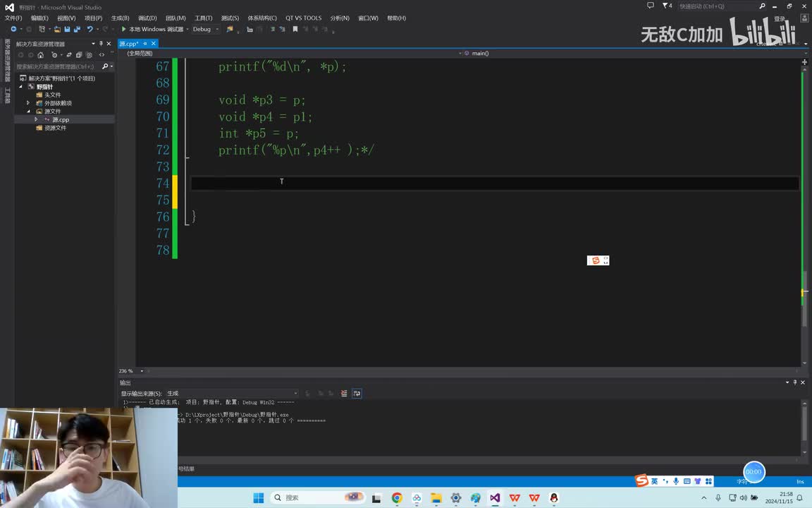Click line 74 in the code editor
This screenshot has width=812, height=508.
coord(495,183)
